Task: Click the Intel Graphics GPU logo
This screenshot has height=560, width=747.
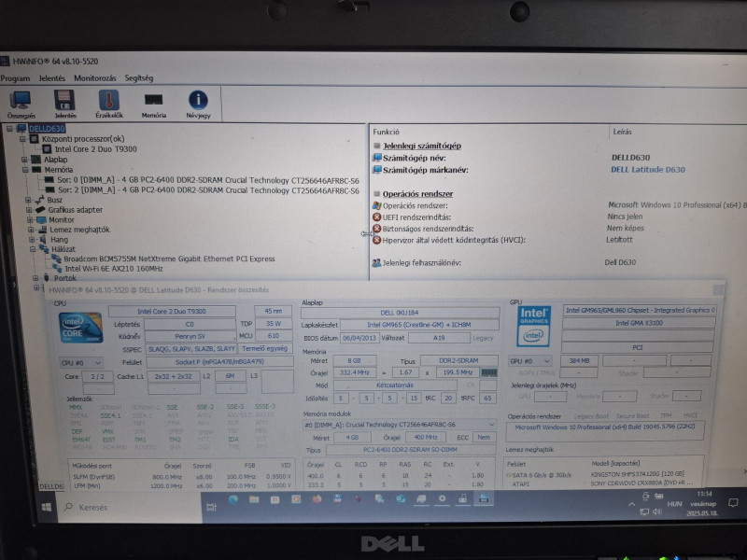Action: tap(533, 326)
